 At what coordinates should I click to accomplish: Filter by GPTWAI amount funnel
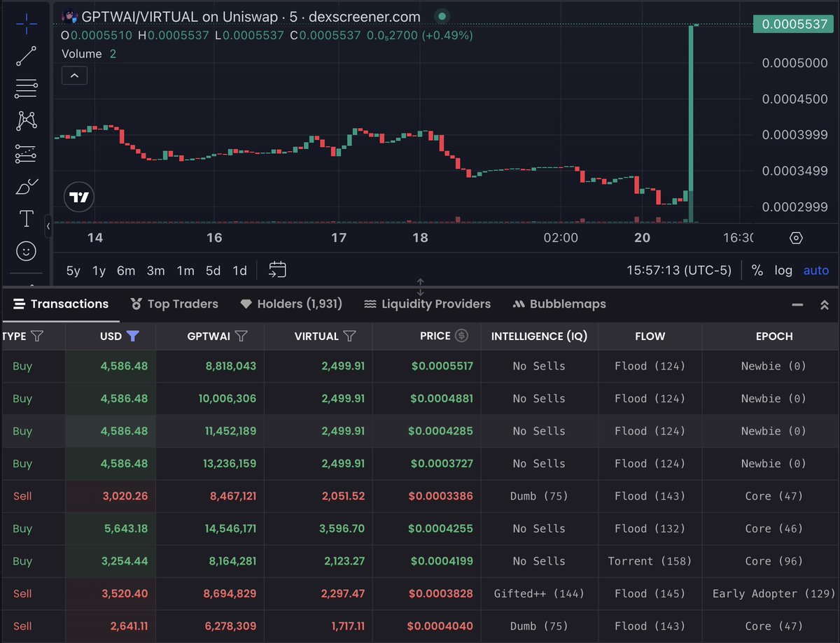tap(241, 337)
